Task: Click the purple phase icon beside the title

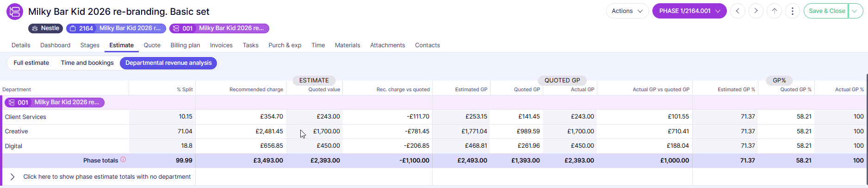Action: (x=15, y=12)
